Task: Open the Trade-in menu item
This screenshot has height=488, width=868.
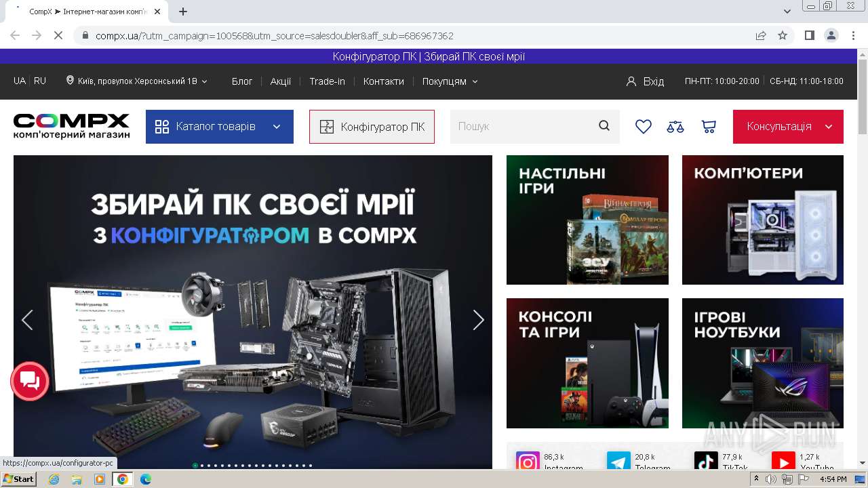Action: pos(327,81)
